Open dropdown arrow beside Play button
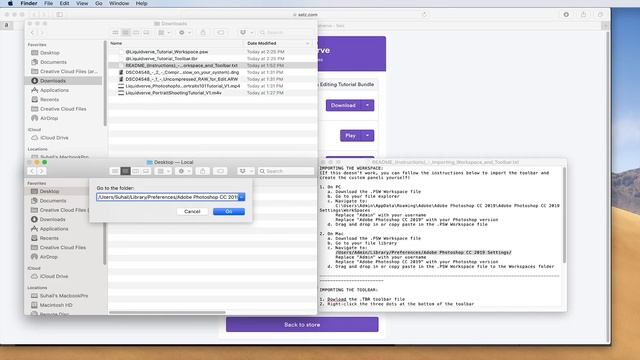 368,136
